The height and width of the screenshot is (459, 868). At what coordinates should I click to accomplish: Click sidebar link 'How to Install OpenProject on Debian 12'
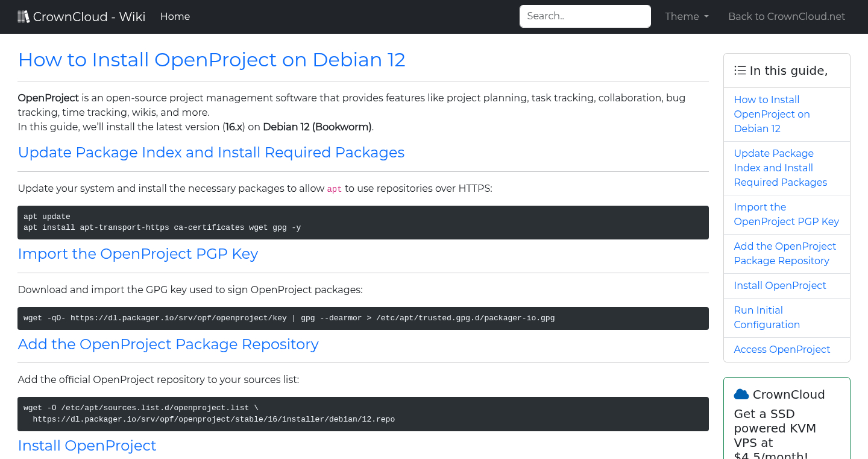[772, 114]
